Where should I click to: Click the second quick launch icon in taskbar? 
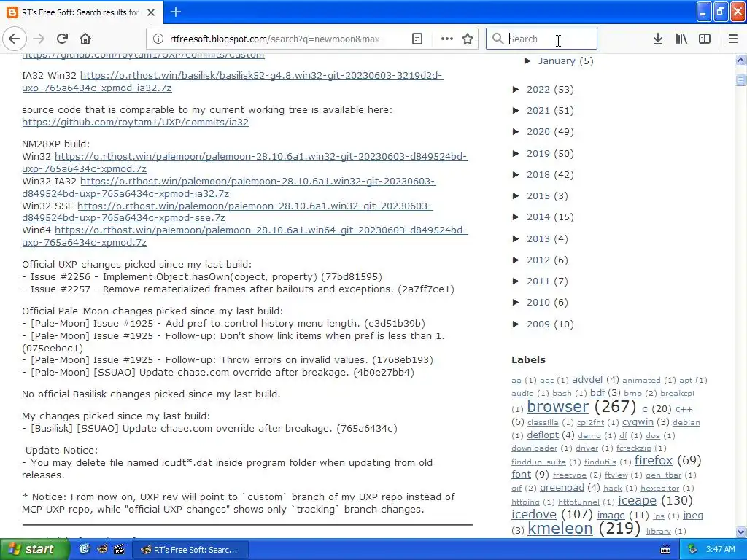tap(101, 549)
